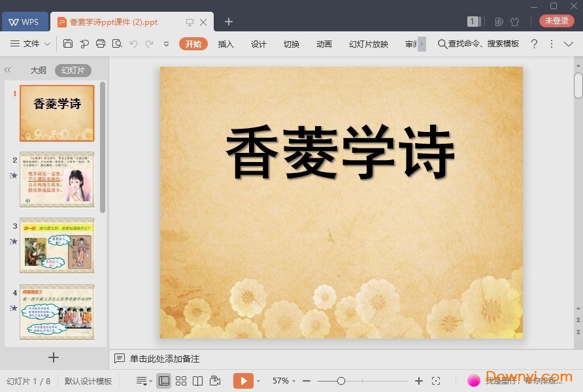Click the 未登录 login button

point(556,20)
